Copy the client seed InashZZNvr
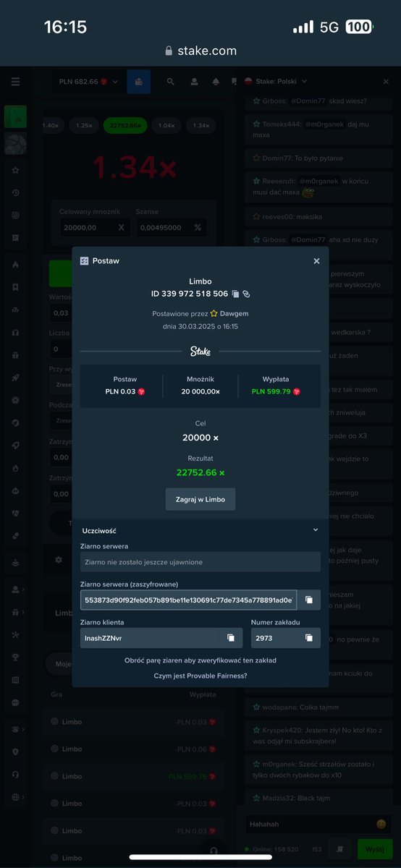Viewport: 401px width, 868px height. pyautogui.click(x=230, y=637)
